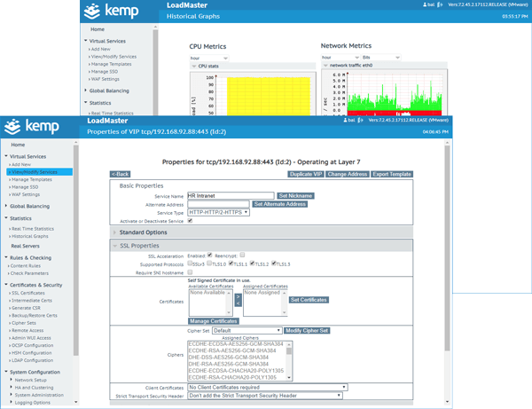532x409 pixels.
Task: Select DHE-DSS-AES256-GCM-SHA384 cipher
Action: [x=229, y=358]
